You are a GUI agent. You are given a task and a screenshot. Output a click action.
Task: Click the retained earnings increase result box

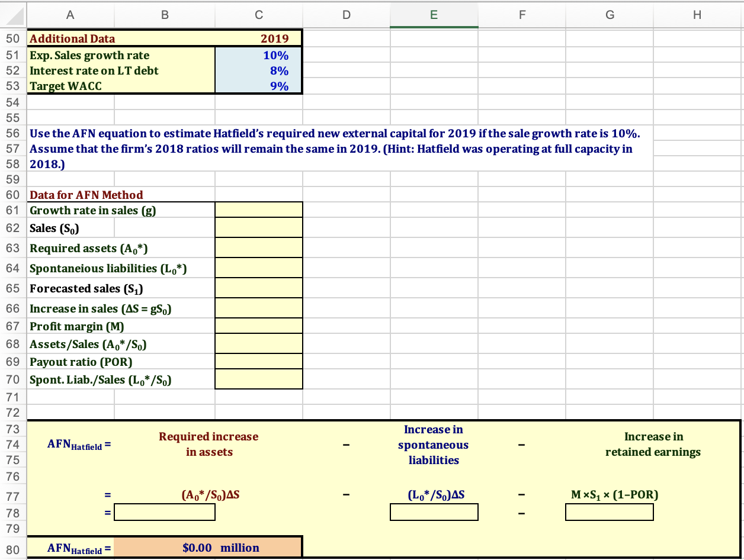coord(610,512)
